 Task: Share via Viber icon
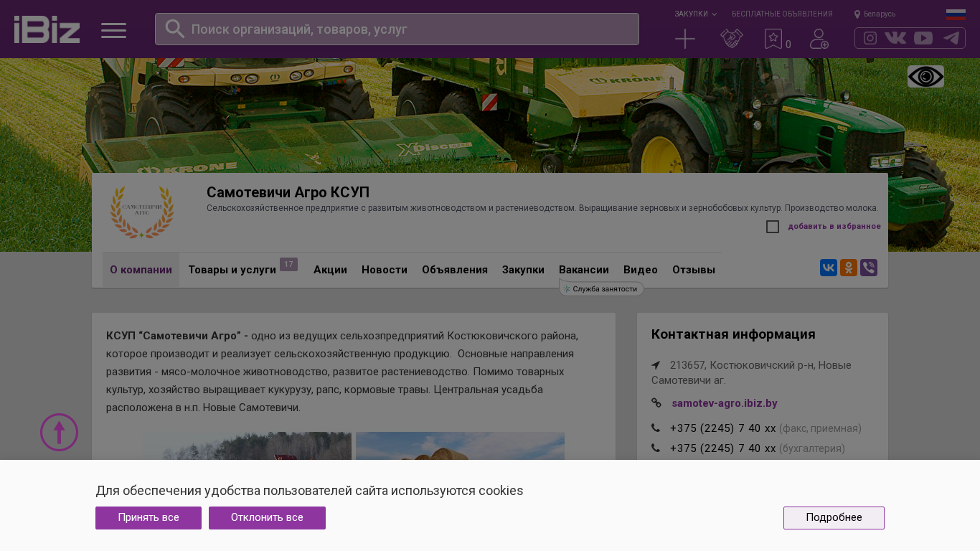(x=869, y=268)
